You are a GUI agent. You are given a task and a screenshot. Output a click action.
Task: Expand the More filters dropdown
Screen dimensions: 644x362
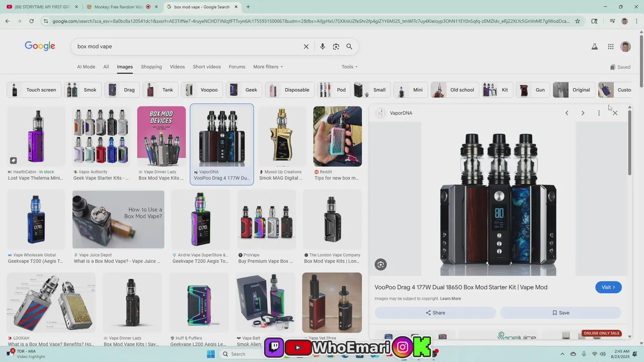[x=268, y=67]
